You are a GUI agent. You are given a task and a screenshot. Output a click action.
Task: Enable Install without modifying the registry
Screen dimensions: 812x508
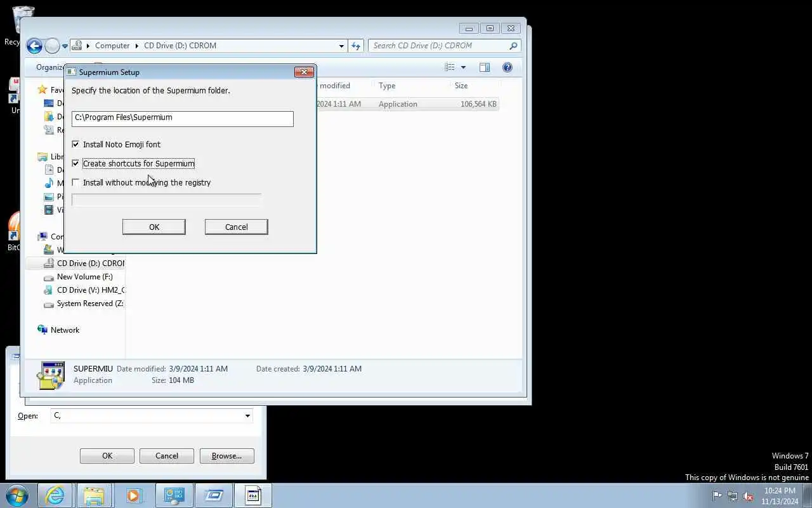tap(75, 182)
